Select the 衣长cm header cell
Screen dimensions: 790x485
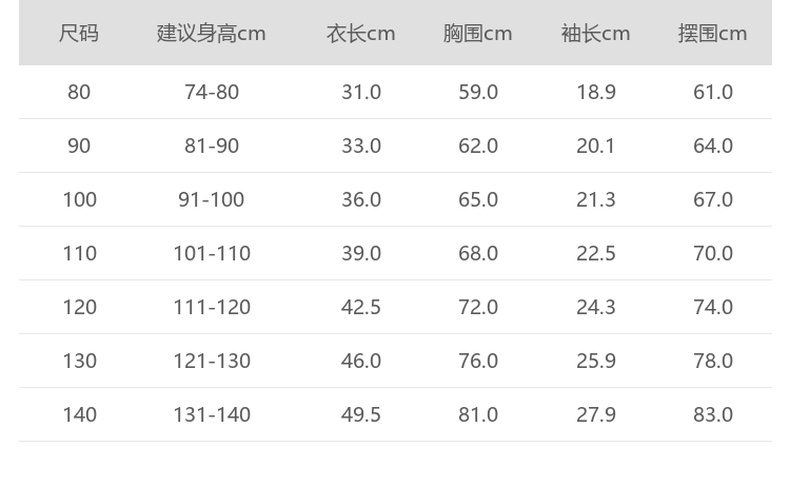click(361, 33)
